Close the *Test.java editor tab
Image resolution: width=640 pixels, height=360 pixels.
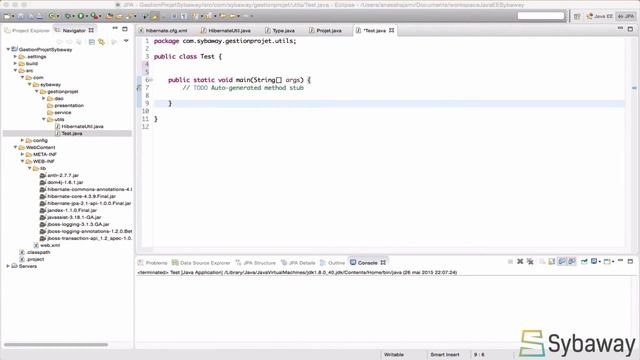coord(391,30)
